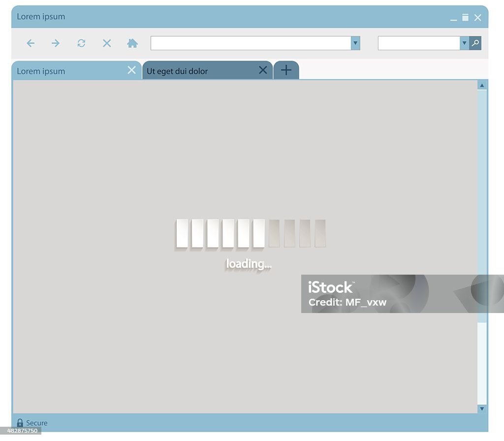Click the back arrow navigation icon

31,43
